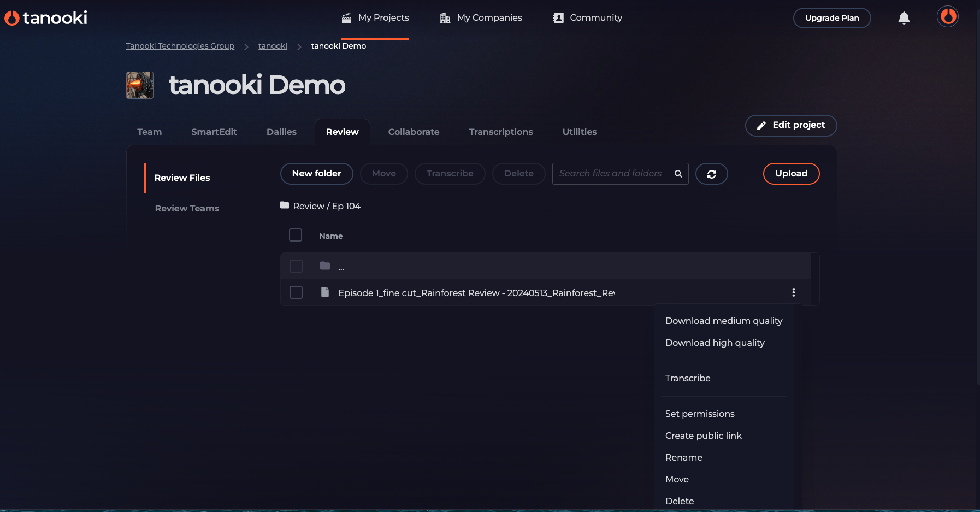The image size is (980, 512).
Task: Open the notifications bell
Action: click(x=904, y=18)
